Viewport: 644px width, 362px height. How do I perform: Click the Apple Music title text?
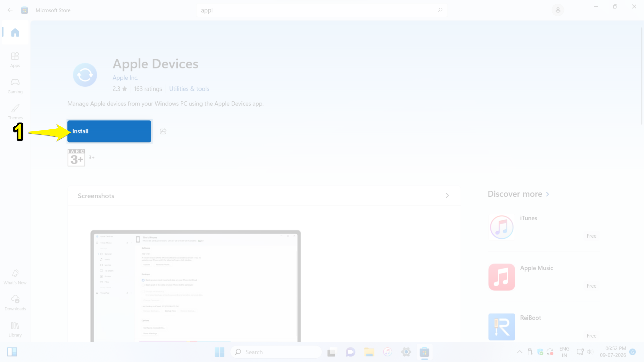click(x=537, y=268)
